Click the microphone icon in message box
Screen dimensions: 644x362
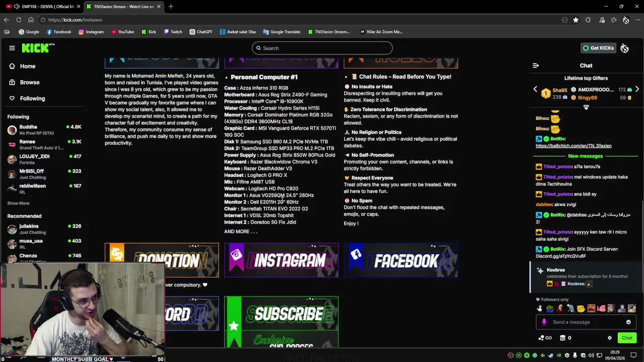544,322
